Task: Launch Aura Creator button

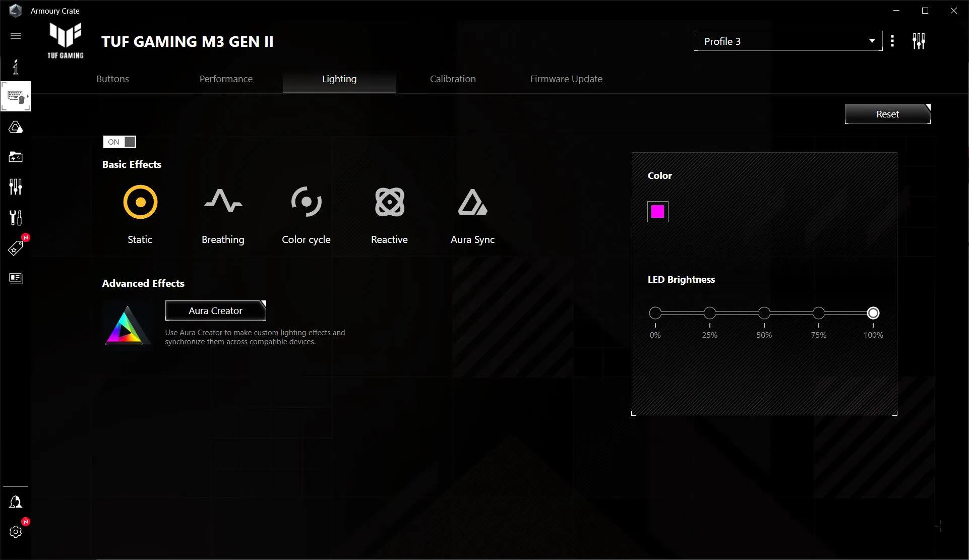Action: point(216,310)
